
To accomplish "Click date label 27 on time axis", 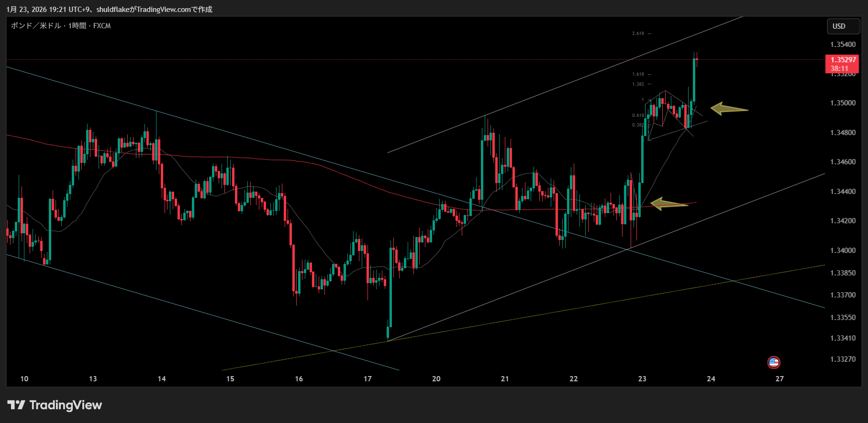I will [x=779, y=379].
